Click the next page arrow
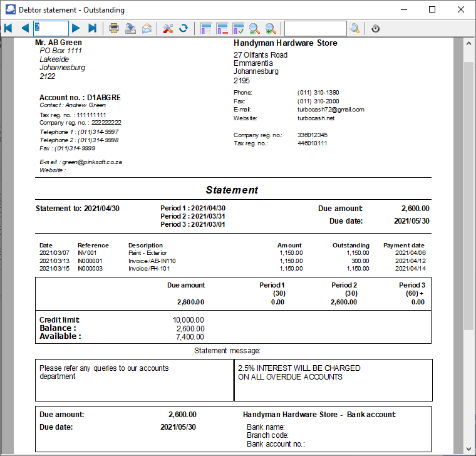Image resolution: width=476 pixels, height=456 pixels. tap(76, 28)
